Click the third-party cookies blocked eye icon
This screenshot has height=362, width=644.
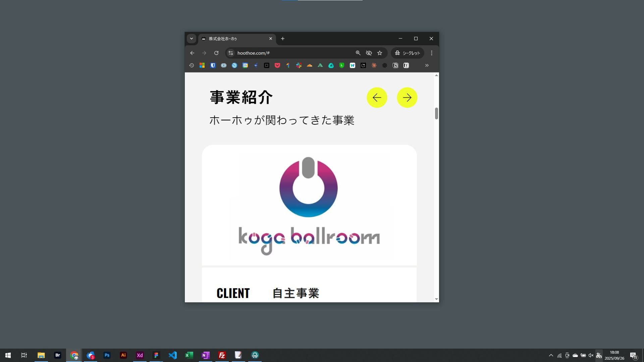pyautogui.click(x=369, y=53)
